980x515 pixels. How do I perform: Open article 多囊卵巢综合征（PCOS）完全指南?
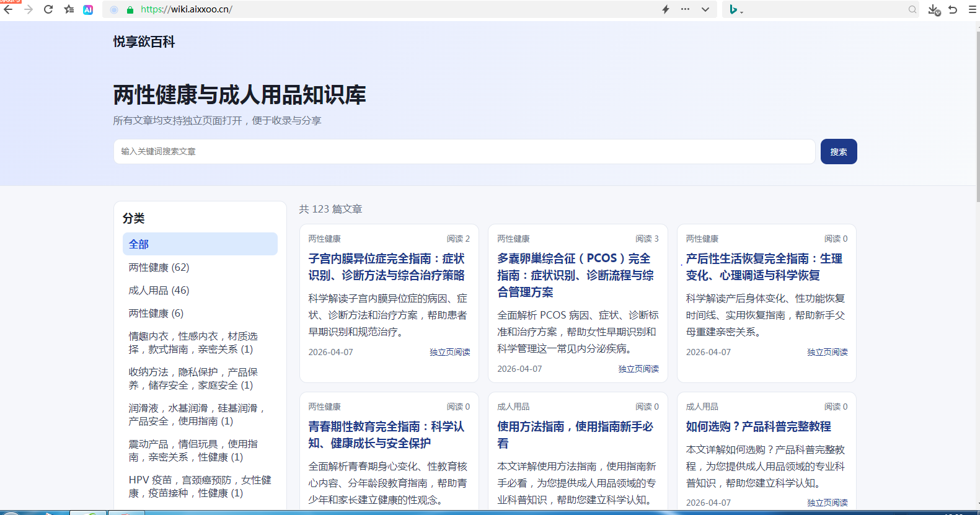pos(575,275)
